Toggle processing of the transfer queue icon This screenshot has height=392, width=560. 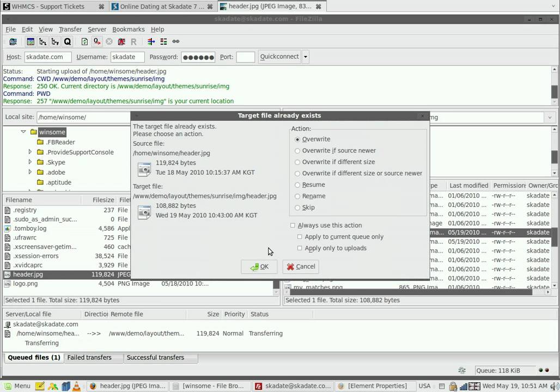tap(97, 42)
